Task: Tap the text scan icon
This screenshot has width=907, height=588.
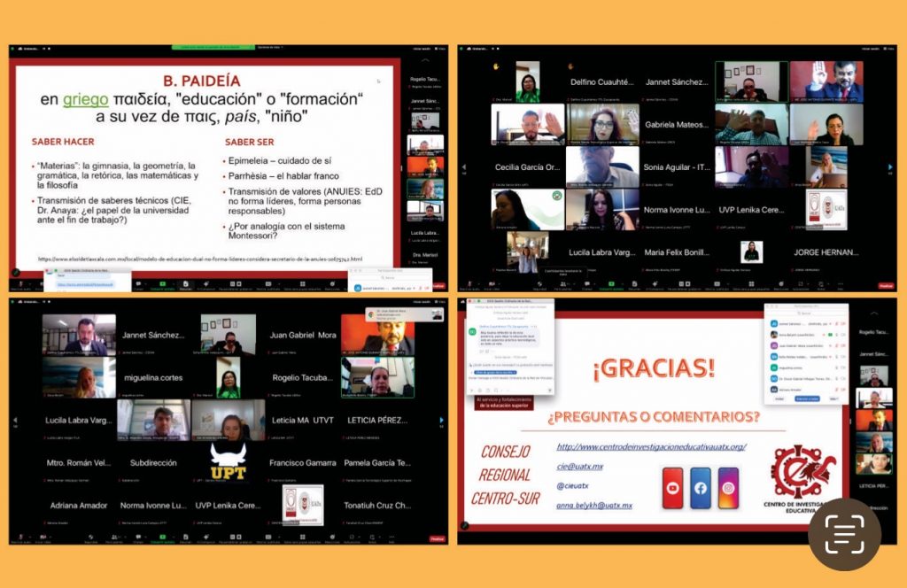Action: point(844,534)
